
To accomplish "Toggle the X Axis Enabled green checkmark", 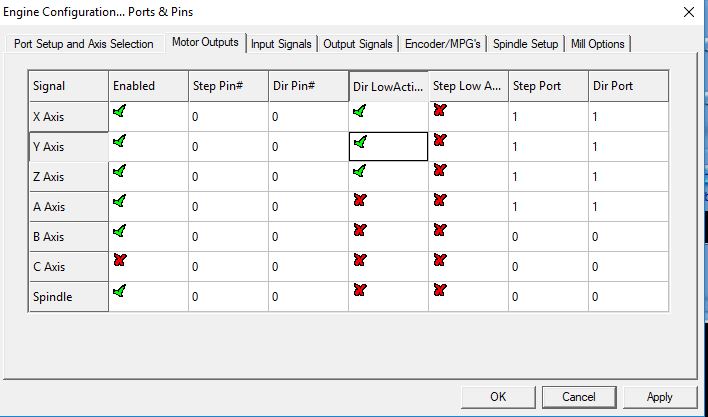I will [x=119, y=111].
